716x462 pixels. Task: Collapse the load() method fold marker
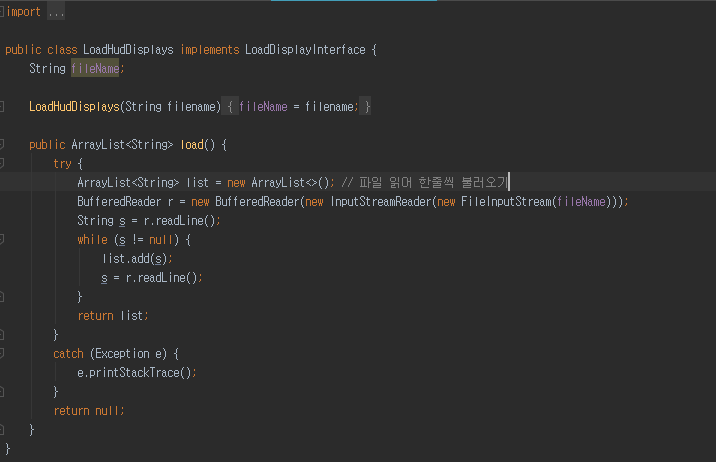[2, 145]
